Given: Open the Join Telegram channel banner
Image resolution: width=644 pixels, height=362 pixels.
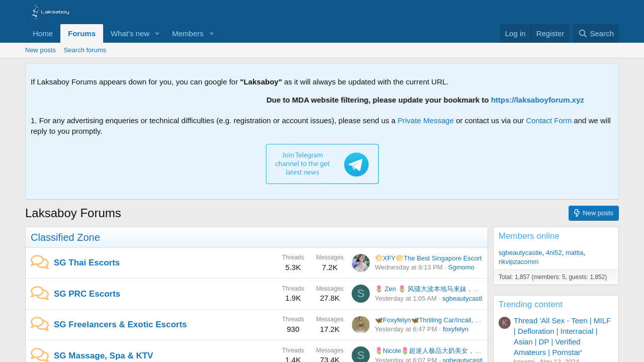Looking at the screenshot, I should point(322,164).
